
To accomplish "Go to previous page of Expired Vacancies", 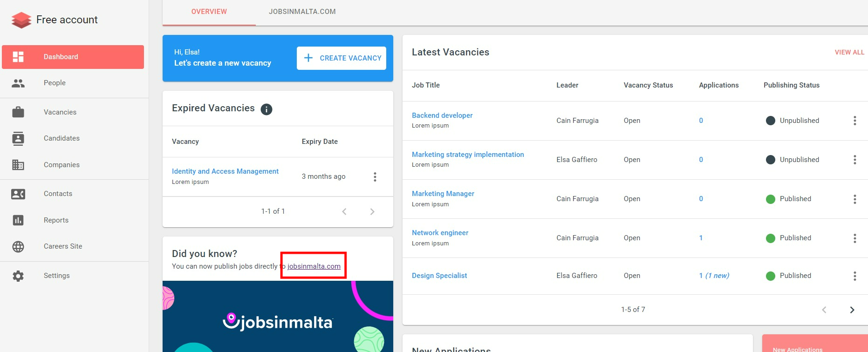I will (344, 211).
